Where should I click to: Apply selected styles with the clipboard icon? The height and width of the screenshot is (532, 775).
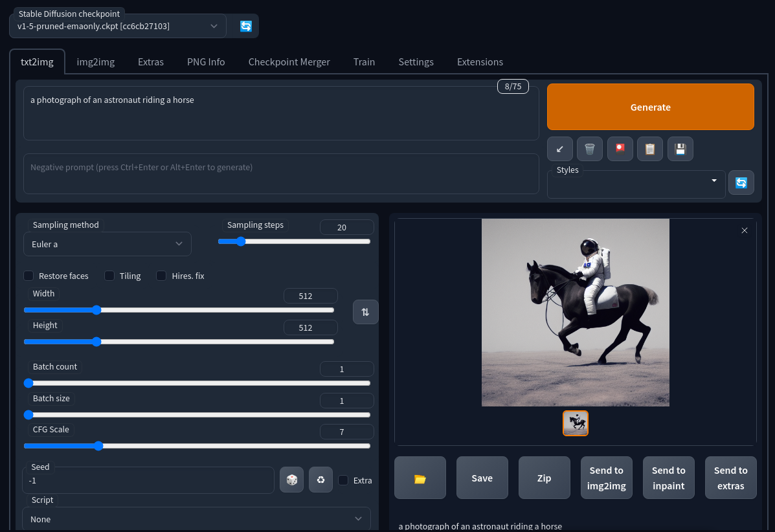coord(650,149)
